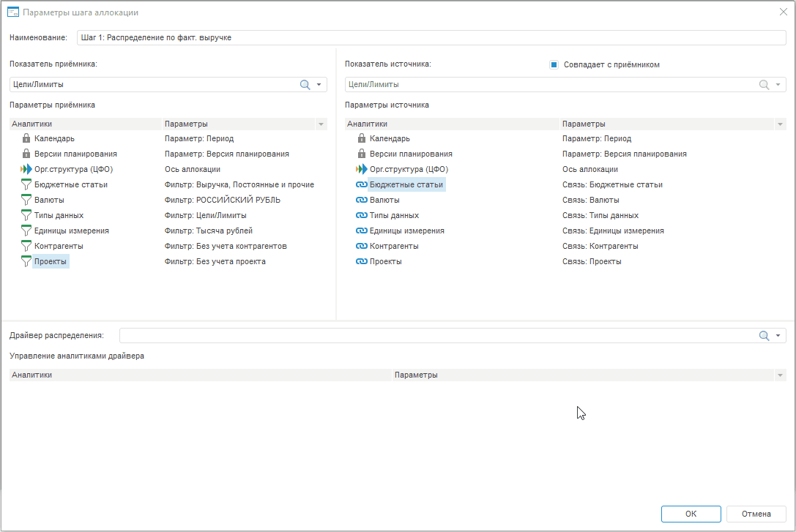Select Проекты row in receiver analytics

point(51,261)
